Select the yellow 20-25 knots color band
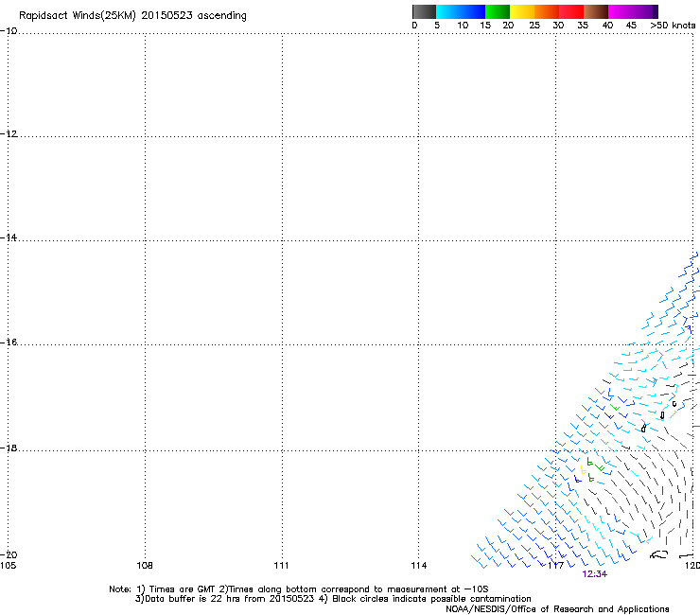Viewport: 700px width, 615px height. (522, 11)
